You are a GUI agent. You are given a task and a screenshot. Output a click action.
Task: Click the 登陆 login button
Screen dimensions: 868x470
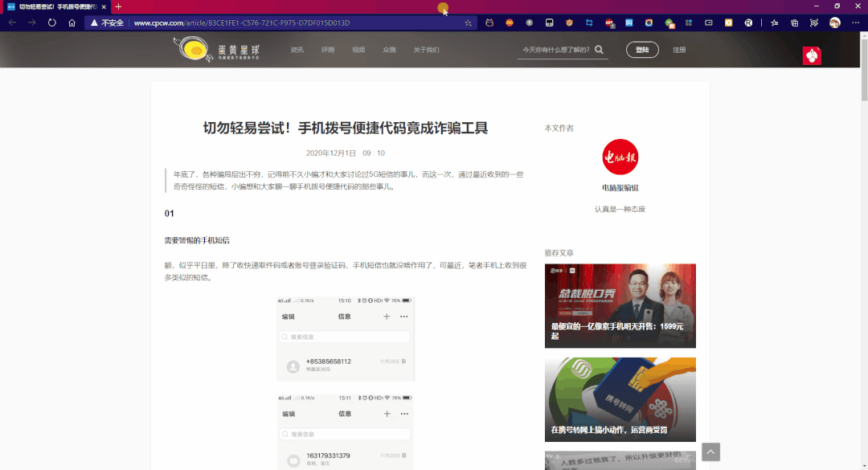(x=641, y=49)
